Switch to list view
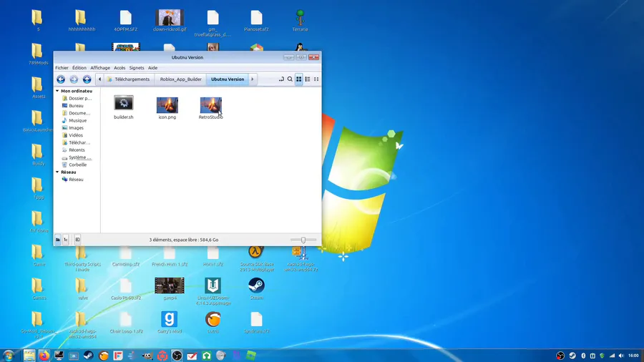Image resolution: width=644 pixels, height=362 pixels. [308, 79]
